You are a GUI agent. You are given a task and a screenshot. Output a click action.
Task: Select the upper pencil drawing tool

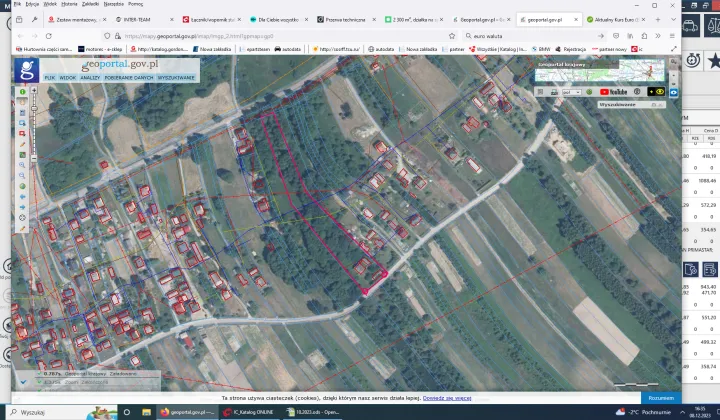point(22,144)
